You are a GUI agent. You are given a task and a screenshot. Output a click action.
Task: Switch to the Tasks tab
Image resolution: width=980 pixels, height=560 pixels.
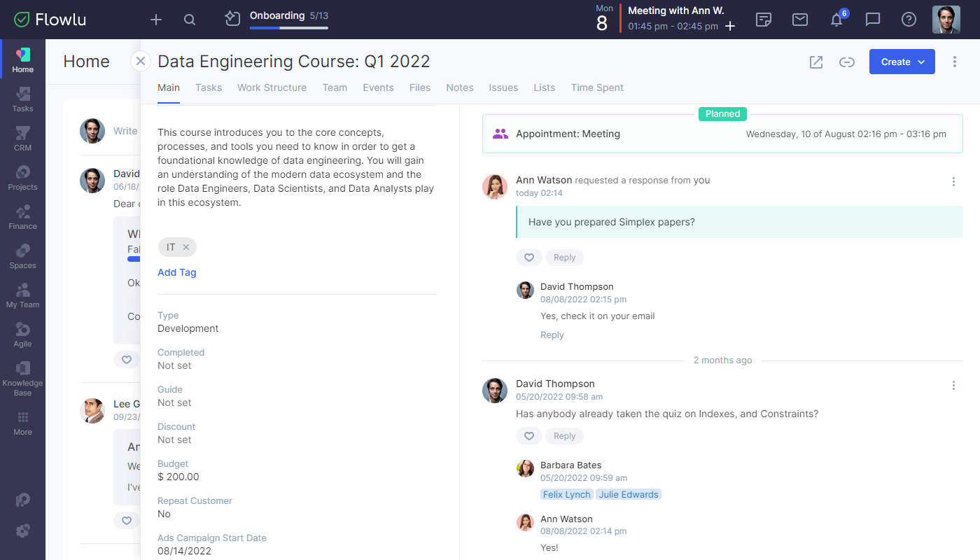(x=209, y=87)
